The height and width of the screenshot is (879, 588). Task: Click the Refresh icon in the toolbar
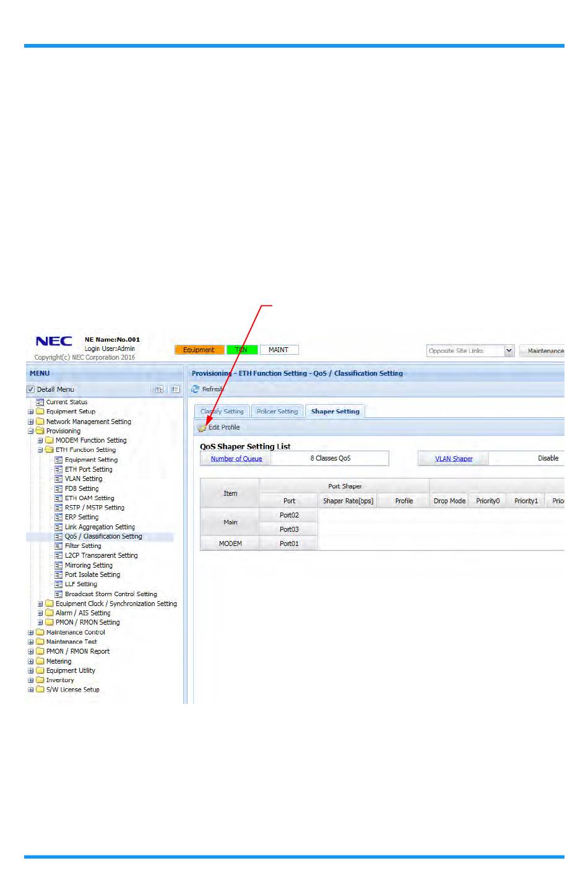coord(195,389)
